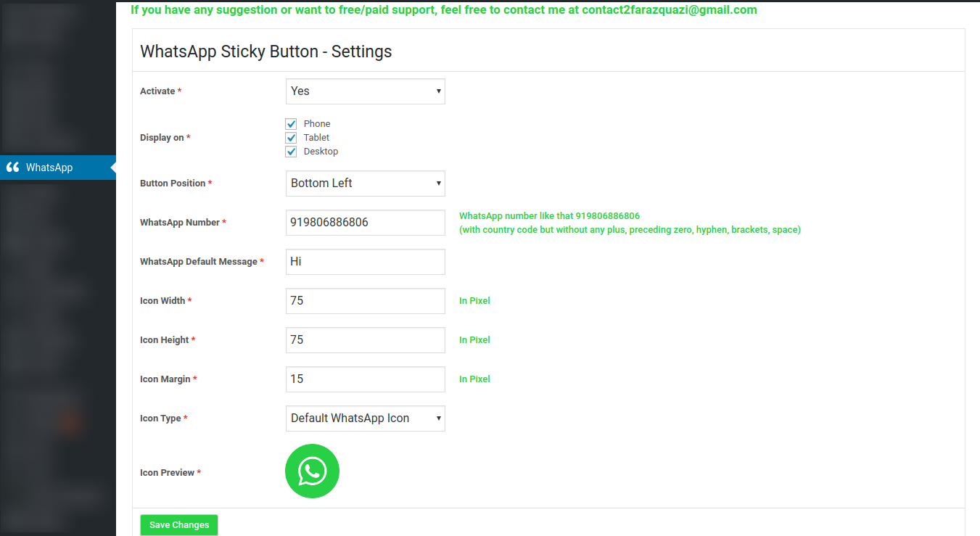The image size is (980, 536).
Task: Open the Activate dropdown showing Yes
Action: tap(366, 91)
